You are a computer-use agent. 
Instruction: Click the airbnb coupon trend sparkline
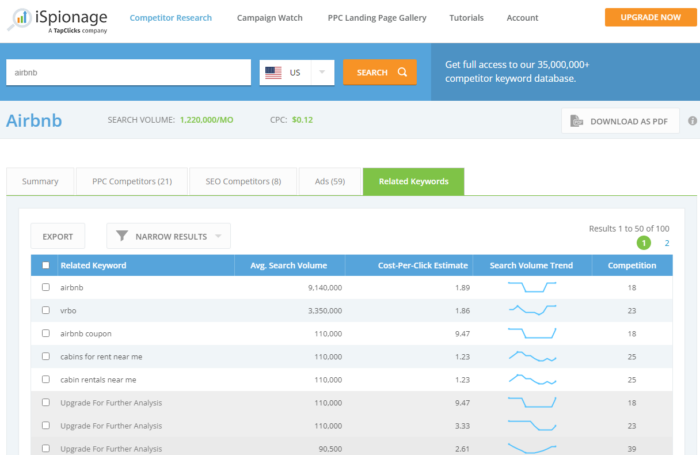click(532, 333)
